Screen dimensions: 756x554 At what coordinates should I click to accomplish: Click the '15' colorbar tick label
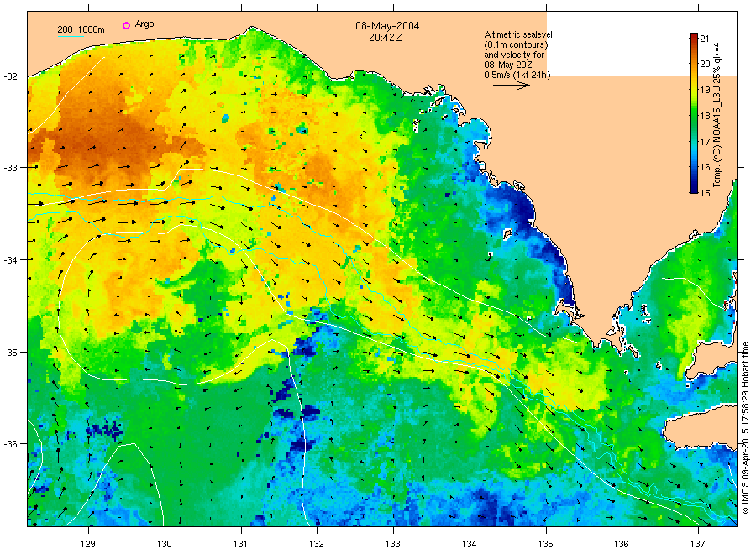705,193
